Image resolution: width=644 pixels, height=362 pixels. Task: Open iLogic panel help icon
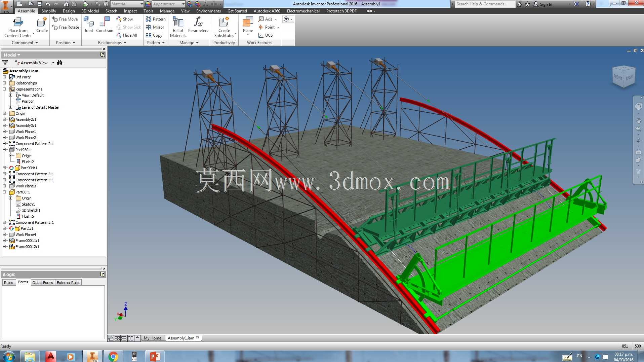click(x=103, y=274)
